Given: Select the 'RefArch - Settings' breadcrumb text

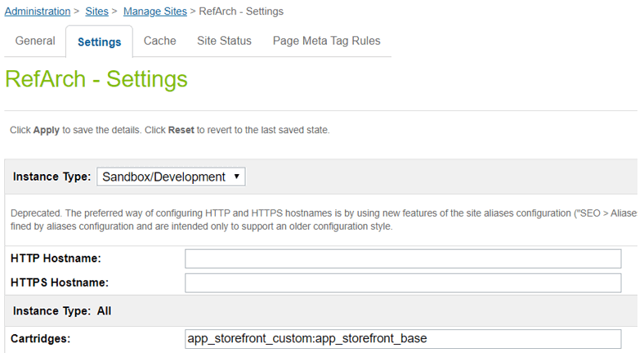Looking at the screenshot, I should [241, 11].
